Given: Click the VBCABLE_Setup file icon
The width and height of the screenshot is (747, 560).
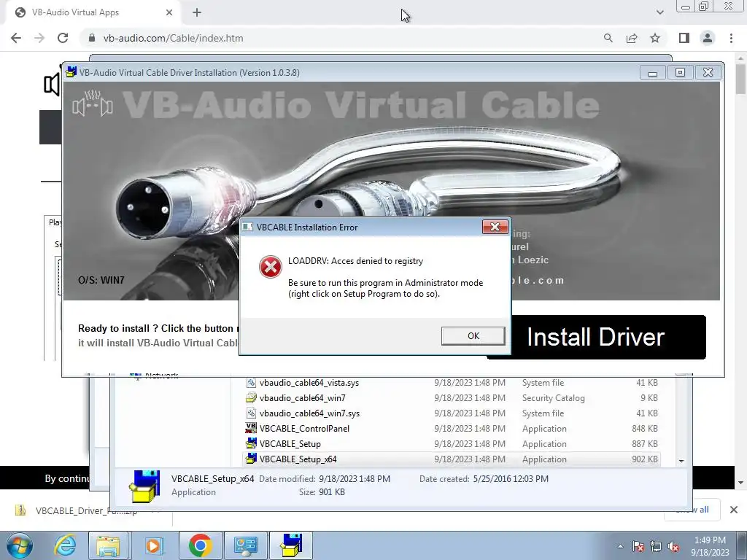Looking at the screenshot, I should pos(251,443).
